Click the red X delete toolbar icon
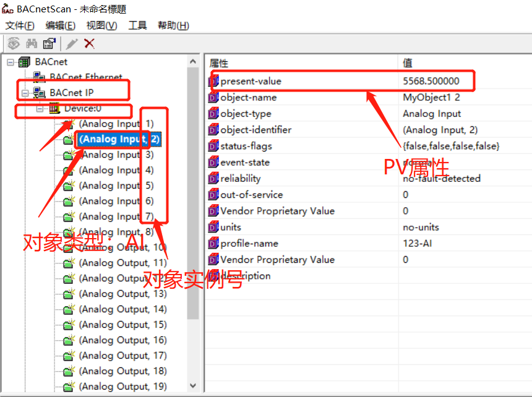 (89, 43)
